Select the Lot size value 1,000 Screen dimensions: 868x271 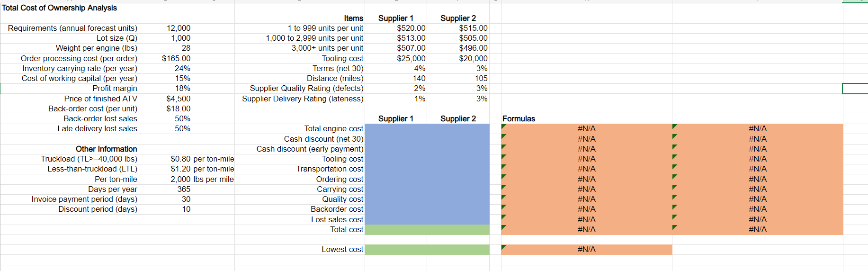[x=165, y=38]
